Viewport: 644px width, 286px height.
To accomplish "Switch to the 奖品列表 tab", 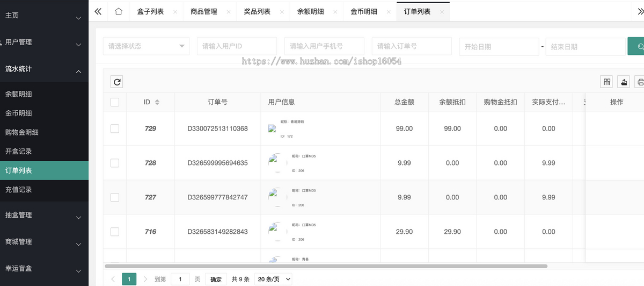I will point(257,11).
